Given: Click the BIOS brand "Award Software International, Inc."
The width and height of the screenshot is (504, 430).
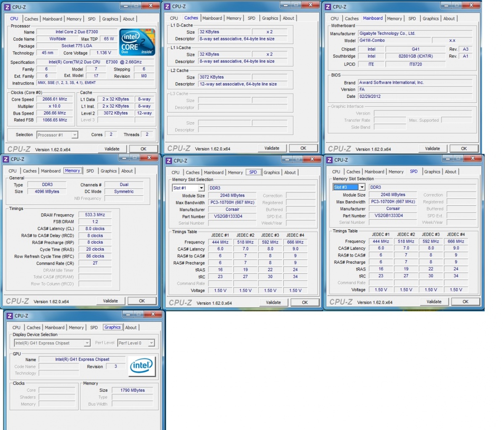Looking at the screenshot, I should [x=415, y=83].
